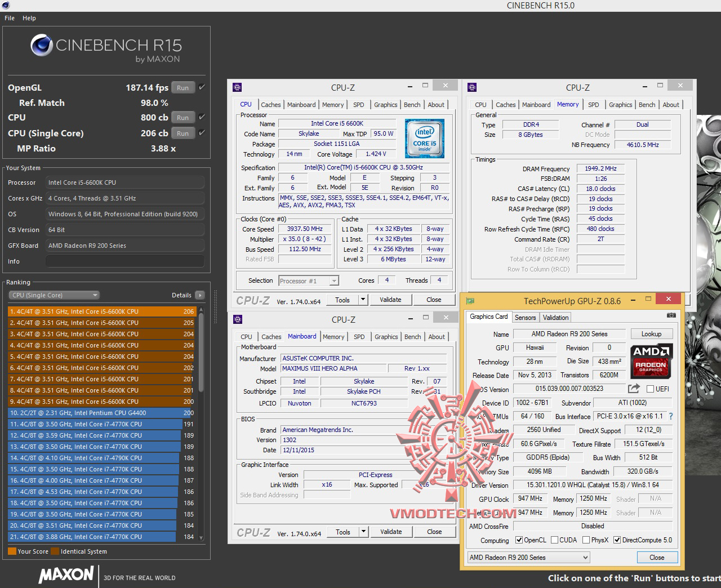Image resolution: width=721 pixels, height=588 pixels.
Task: Open the Validation tab in GPU-Z
Action: pyautogui.click(x=556, y=318)
